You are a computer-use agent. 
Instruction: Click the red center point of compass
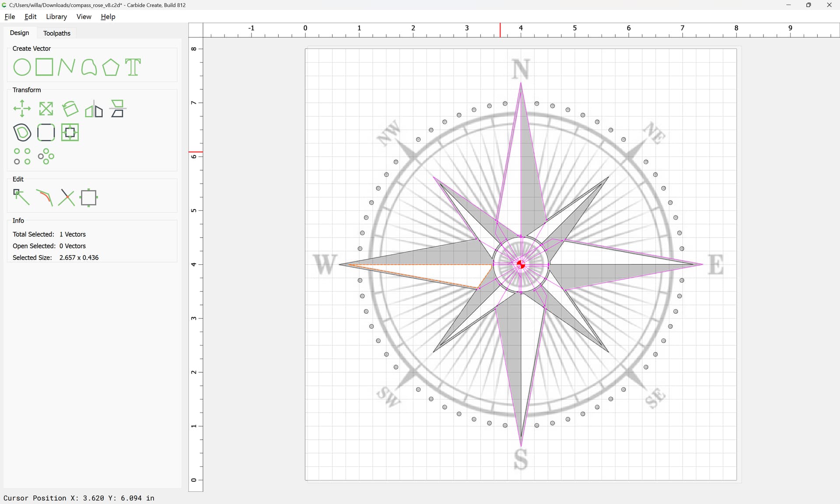click(521, 264)
